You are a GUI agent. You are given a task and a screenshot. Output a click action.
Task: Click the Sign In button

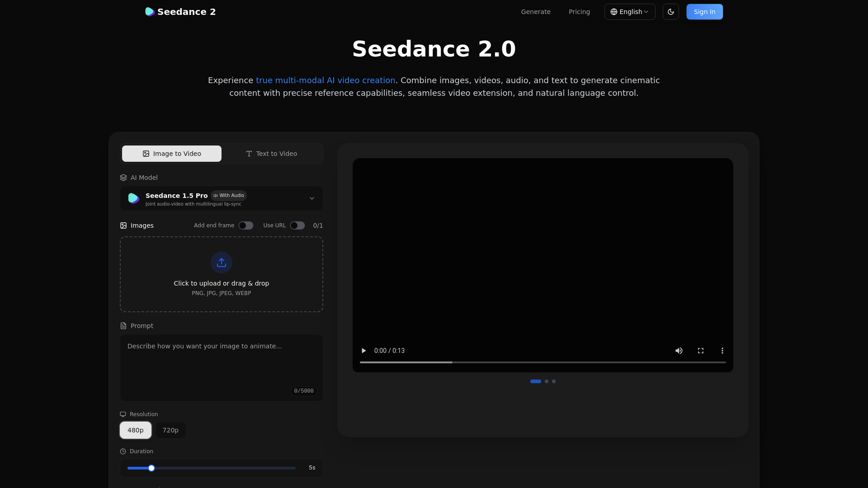click(705, 12)
